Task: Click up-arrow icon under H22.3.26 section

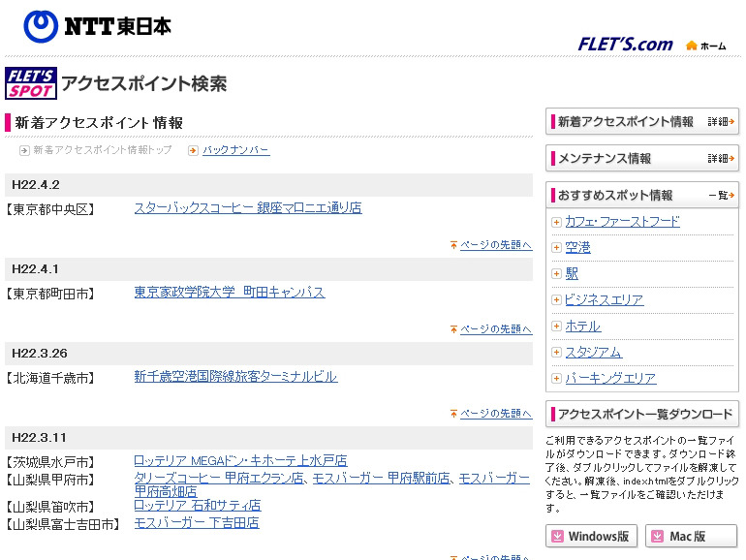Action: pyautogui.click(x=453, y=414)
